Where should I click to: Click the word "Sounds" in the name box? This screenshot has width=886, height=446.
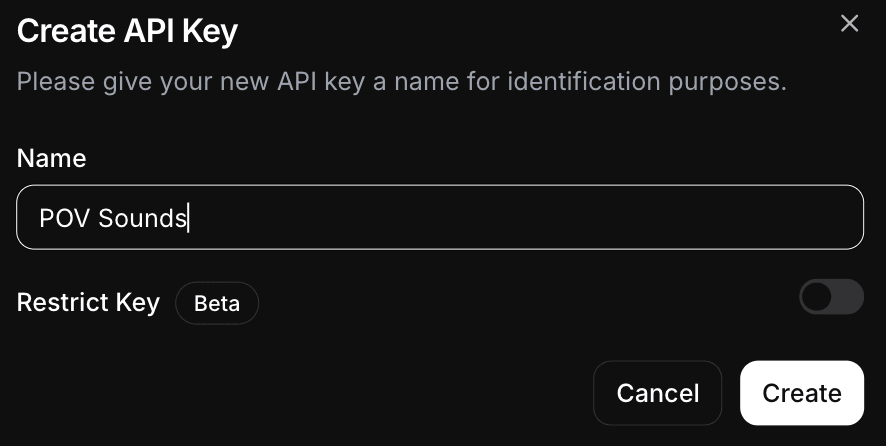pos(143,218)
